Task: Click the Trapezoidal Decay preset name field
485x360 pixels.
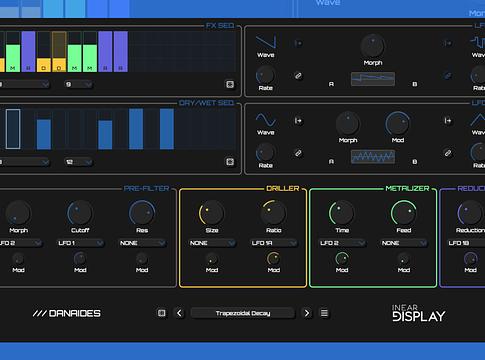Action: click(243, 313)
